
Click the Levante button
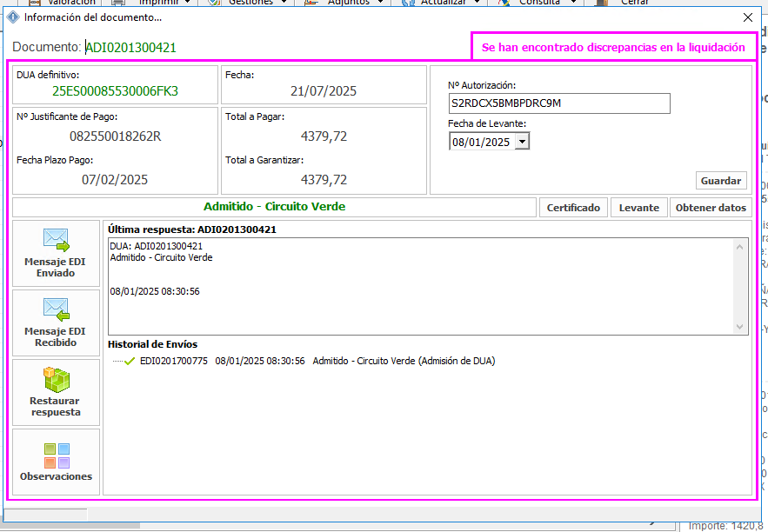(x=638, y=208)
